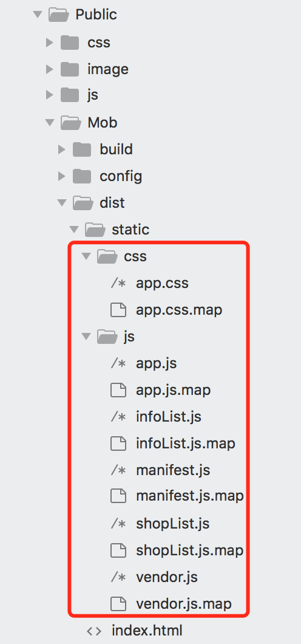Open the vendor.js file
The image size is (301, 644).
[x=167, y=577]
